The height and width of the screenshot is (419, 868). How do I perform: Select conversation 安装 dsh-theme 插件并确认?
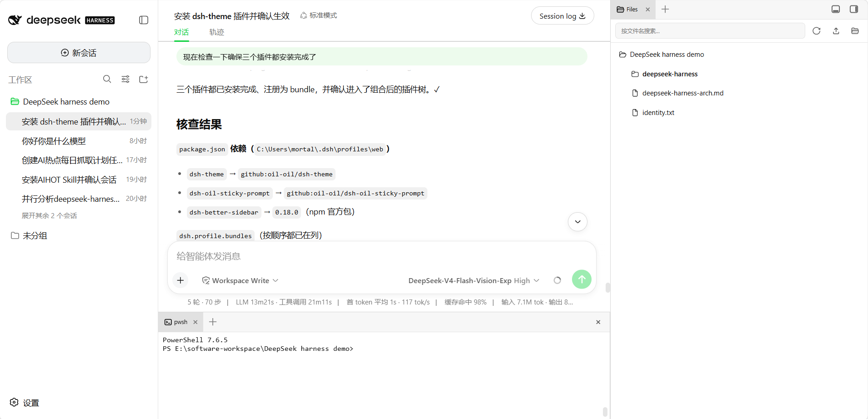(79, 121)
